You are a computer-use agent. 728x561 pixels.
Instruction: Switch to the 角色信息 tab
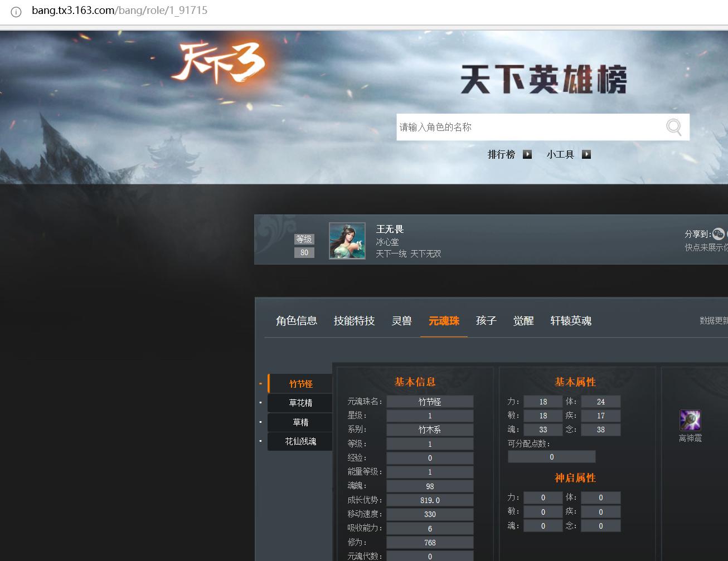click(297, 321)
